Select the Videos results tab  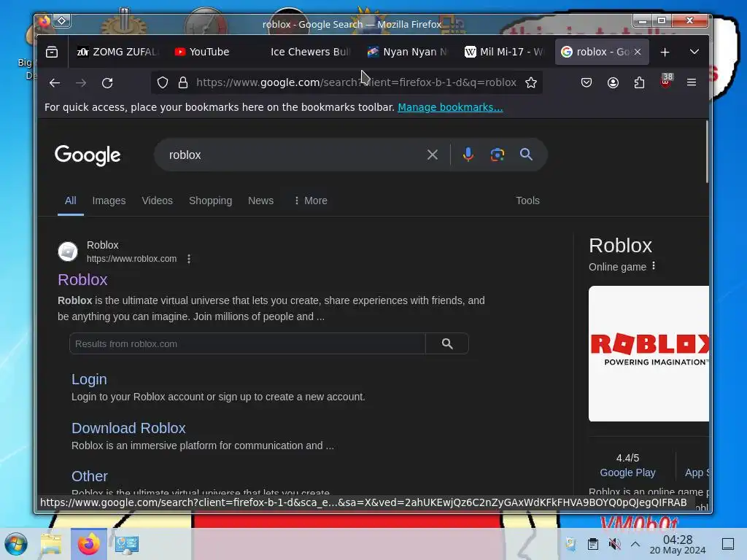(x=158, y=201)
